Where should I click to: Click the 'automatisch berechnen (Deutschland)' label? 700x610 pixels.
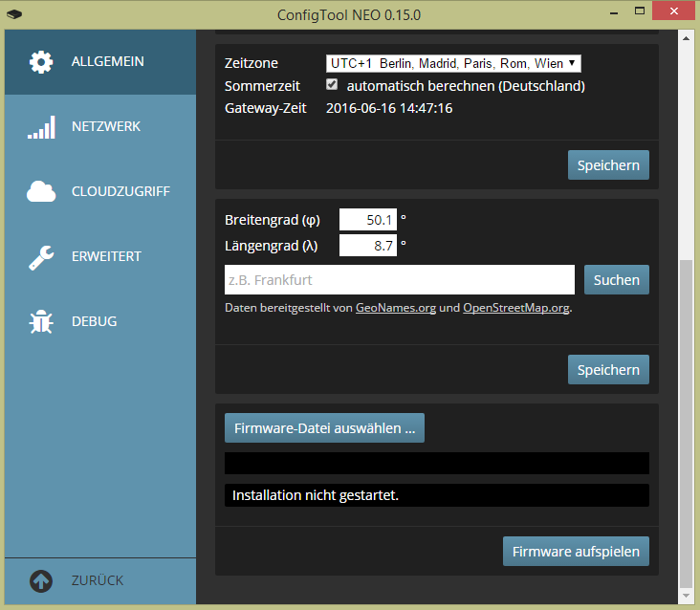click(x=466, y=86)
